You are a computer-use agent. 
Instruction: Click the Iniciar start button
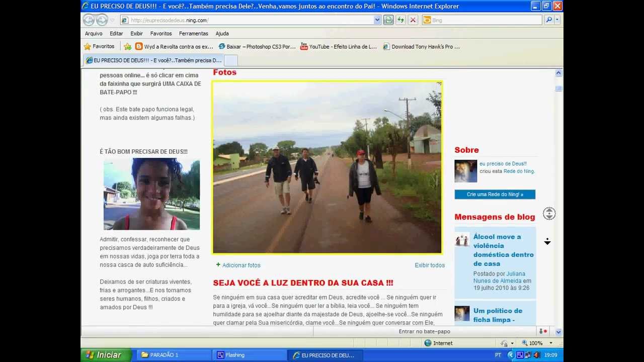[x=106, y=355]
